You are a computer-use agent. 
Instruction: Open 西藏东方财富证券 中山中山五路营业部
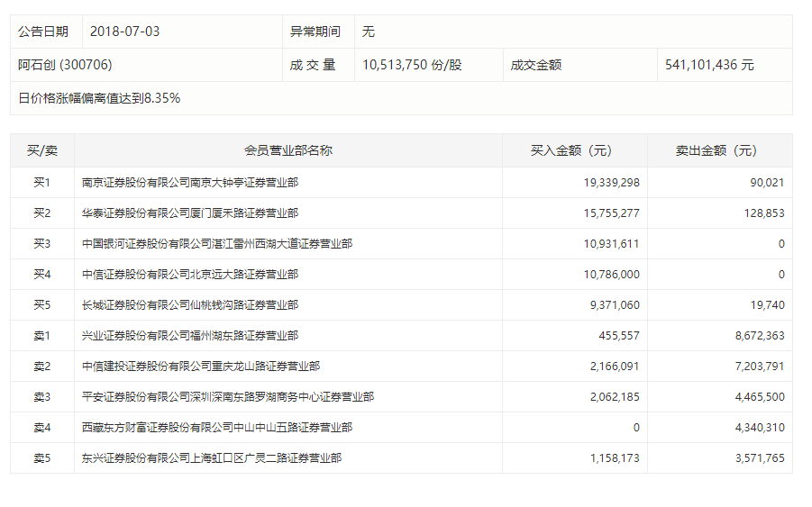[216, 427]
